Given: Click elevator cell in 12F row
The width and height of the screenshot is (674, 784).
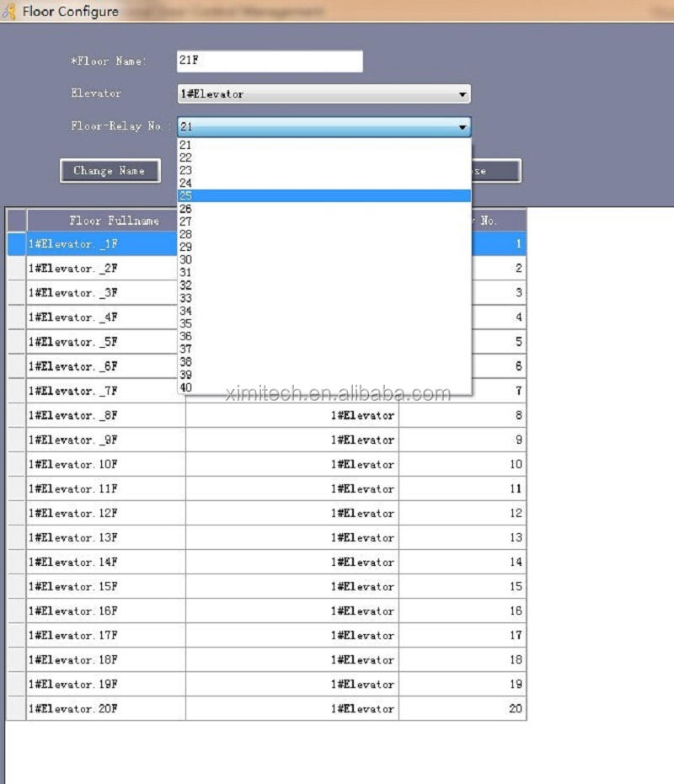Looking at the screenshot, I should coord(292,514).
